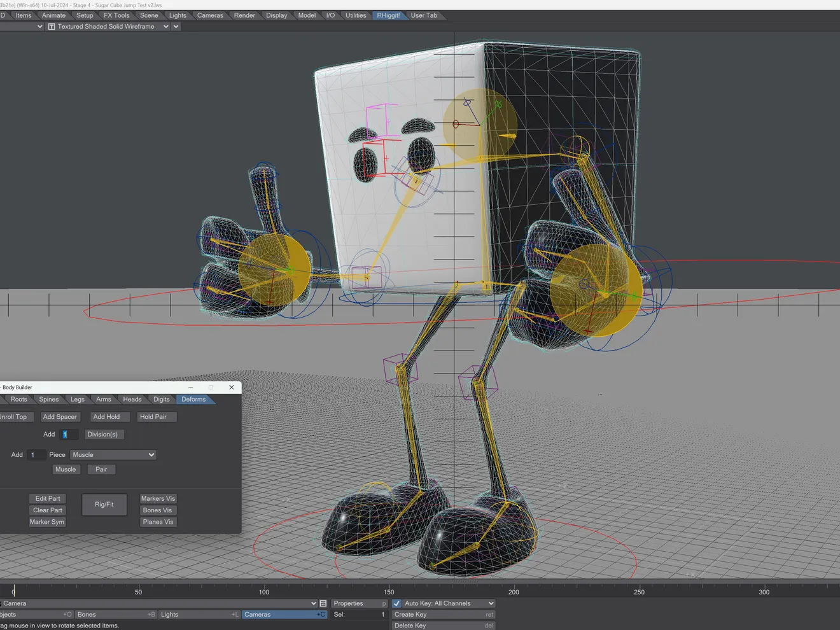Switch to the Arms tab
Viewport: 840px width, 630px height.
click(x=103, y=399)
